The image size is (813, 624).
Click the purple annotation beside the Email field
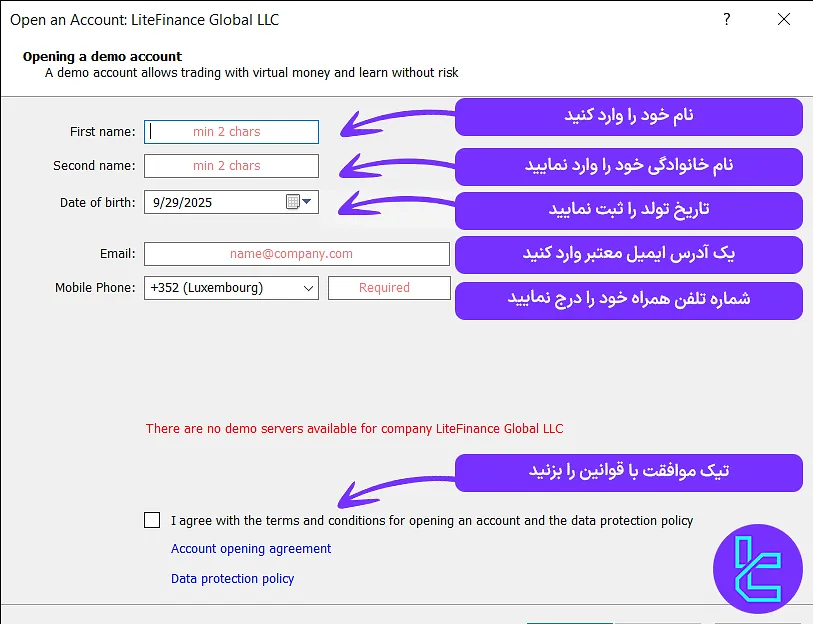coord(628,255)
